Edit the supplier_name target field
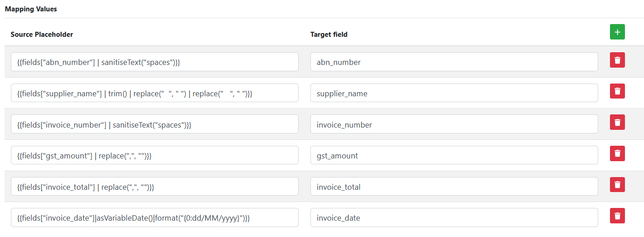Viewport: 644px width, 237px height. click(x=454, y=94)
